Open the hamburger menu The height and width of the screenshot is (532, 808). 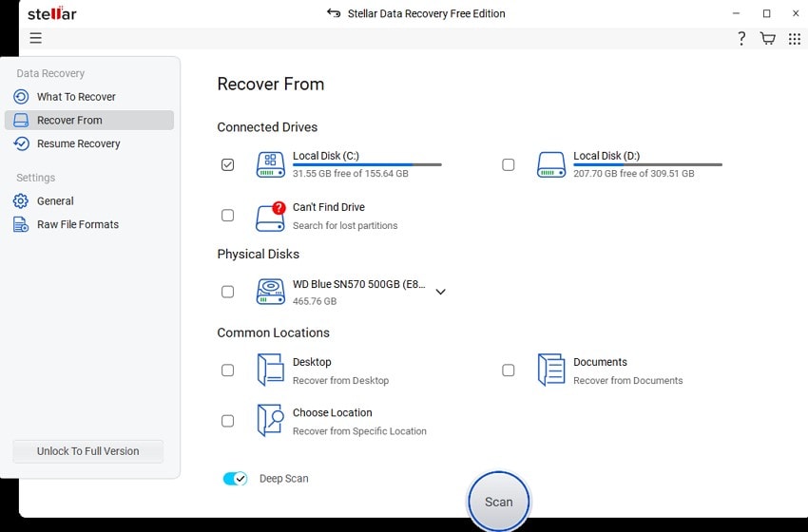click(x=35, y=38)
